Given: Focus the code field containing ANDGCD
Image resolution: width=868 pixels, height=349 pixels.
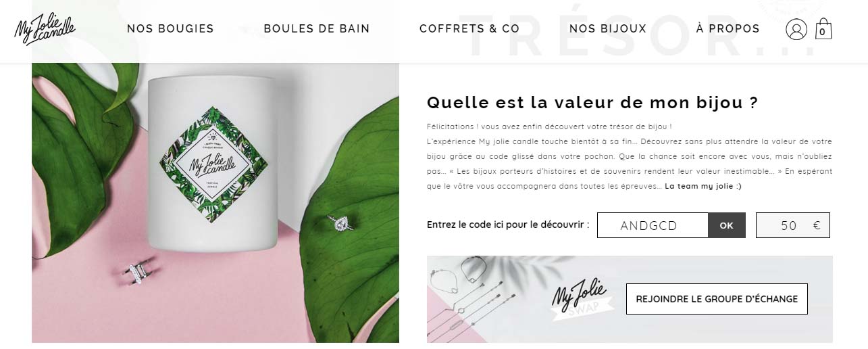Looking at the screenshot, I should pos(653,225).
